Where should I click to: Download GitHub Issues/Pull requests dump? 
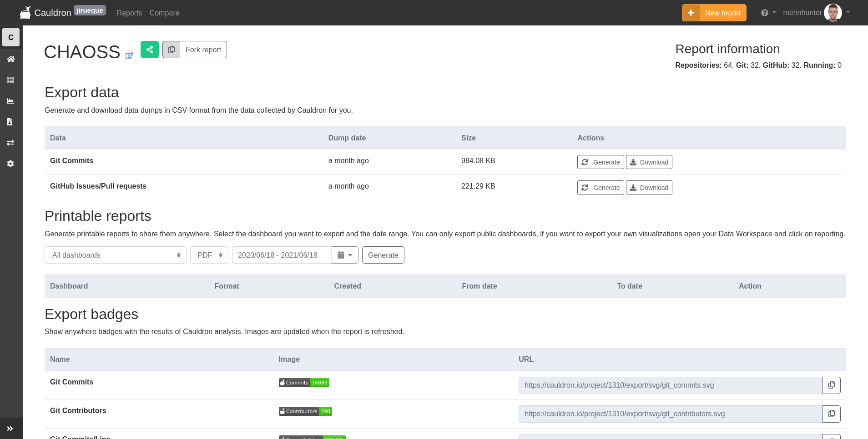point(649,188)
